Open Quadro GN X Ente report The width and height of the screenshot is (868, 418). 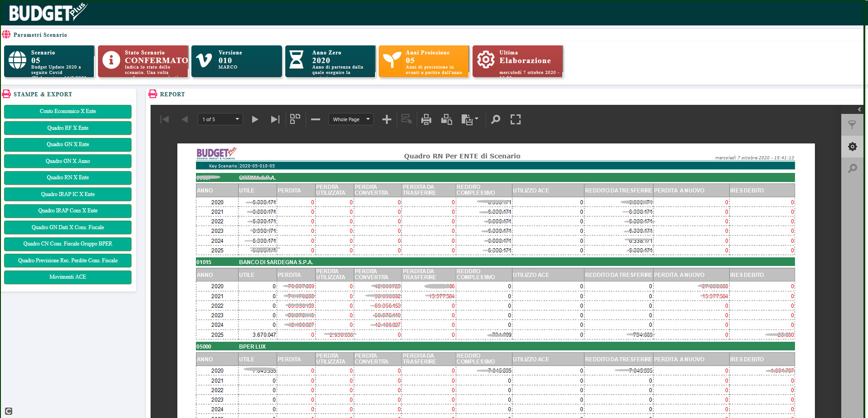68,144
